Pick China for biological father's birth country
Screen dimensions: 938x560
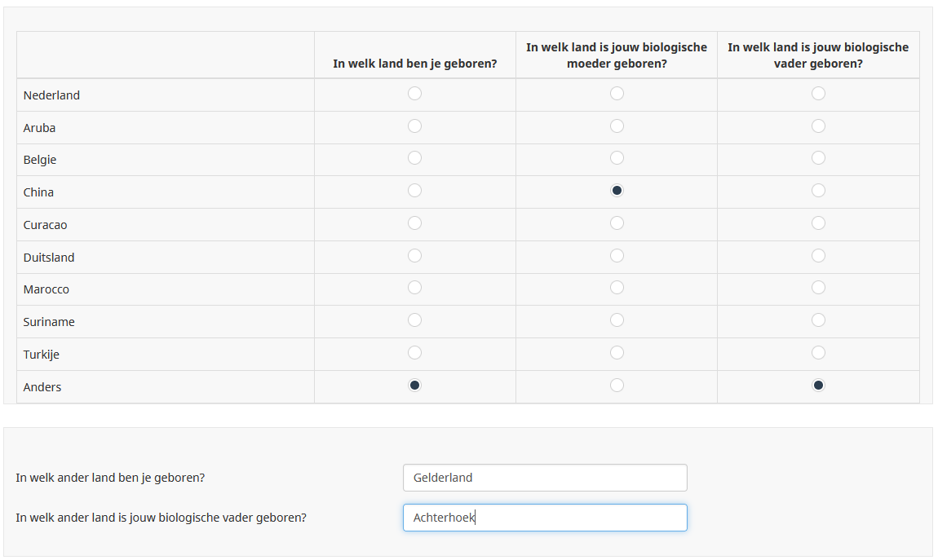point(818,191)
